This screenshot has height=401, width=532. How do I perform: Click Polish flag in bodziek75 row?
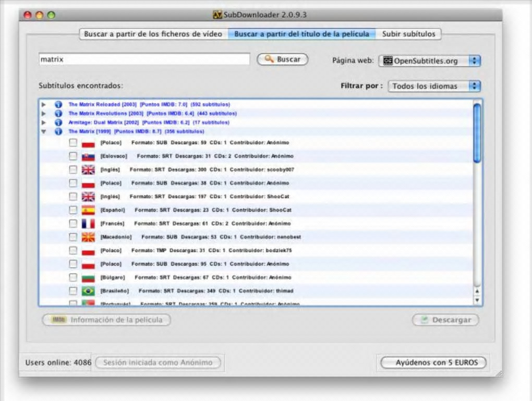88,251
